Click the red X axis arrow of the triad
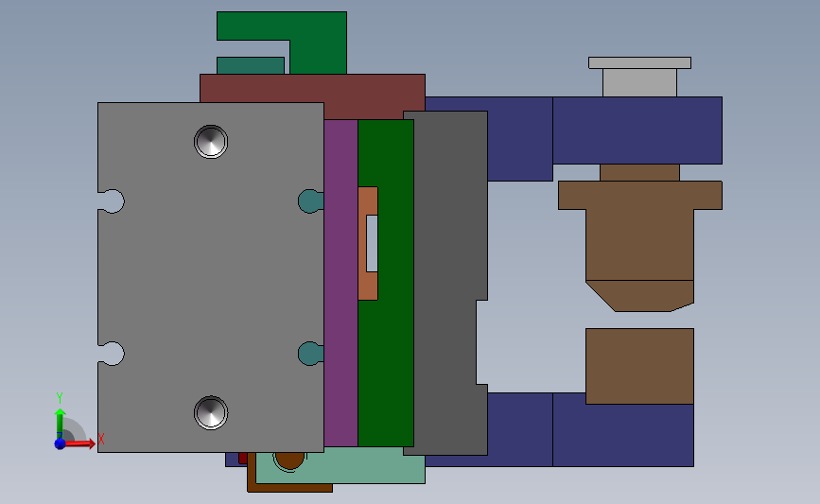Screen dimensions: 820x504 pos(79,443)
